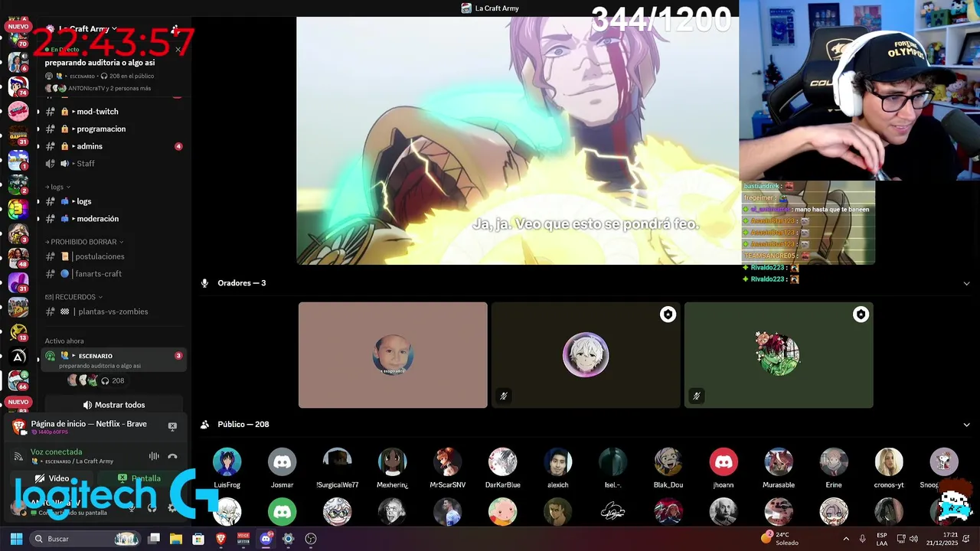
Task: Collapse the PROHIBIDO BORRAR category
Action: 84,242
